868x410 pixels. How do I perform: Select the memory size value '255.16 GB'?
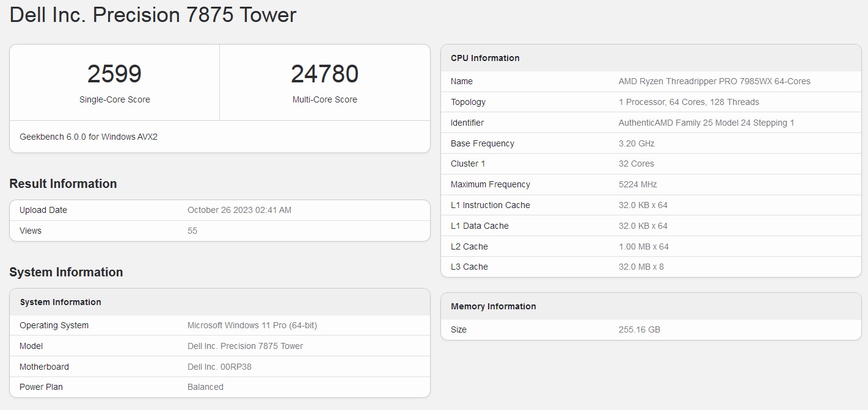pos(640,329)
